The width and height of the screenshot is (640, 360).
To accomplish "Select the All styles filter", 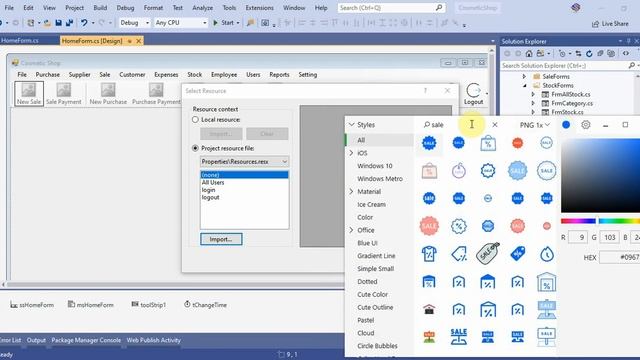I will point(380,140).
